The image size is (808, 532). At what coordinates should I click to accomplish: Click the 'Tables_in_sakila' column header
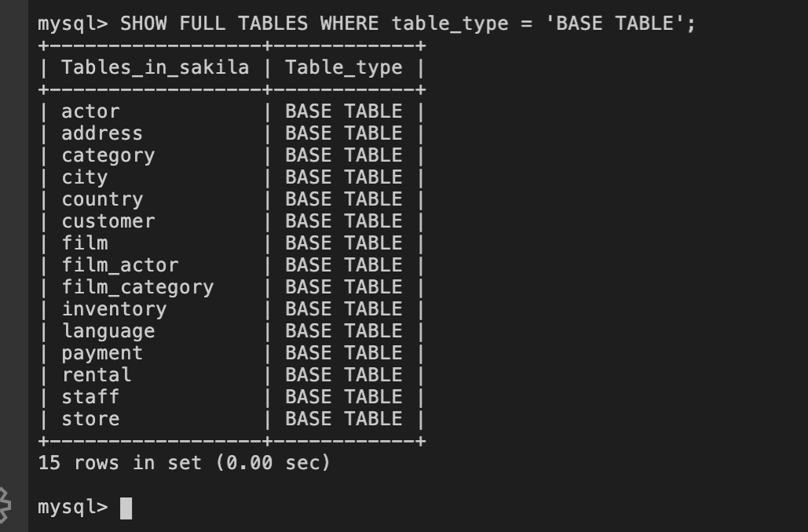[x=155, y=67]
